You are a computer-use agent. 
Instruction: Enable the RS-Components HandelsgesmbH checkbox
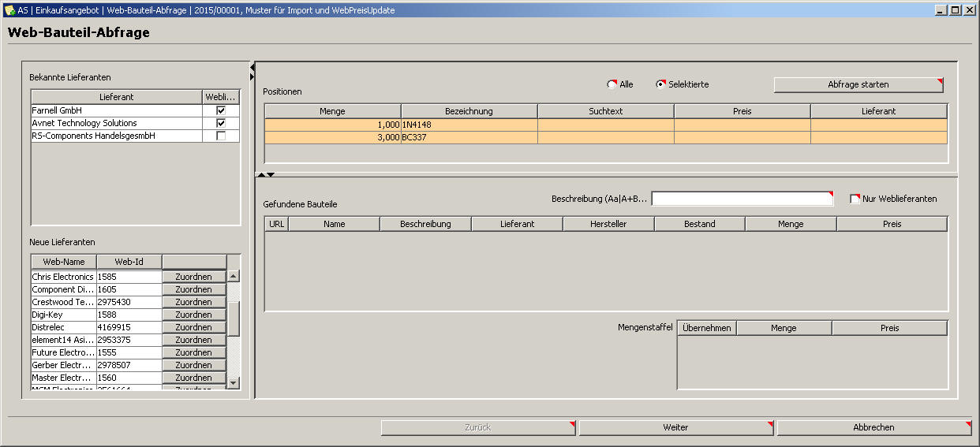point(221,136)
